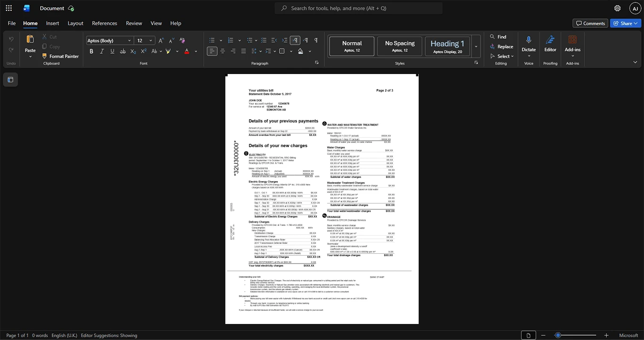Viewport: 644px width, 340px height.
Task: Switch to the Insert tab
Action: (52, 23)
